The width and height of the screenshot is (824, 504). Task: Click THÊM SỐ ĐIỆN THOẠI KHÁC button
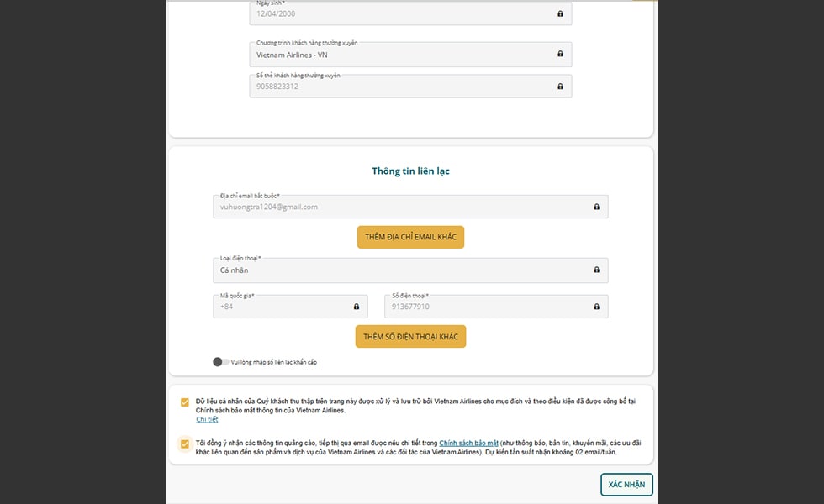point(410,336)
